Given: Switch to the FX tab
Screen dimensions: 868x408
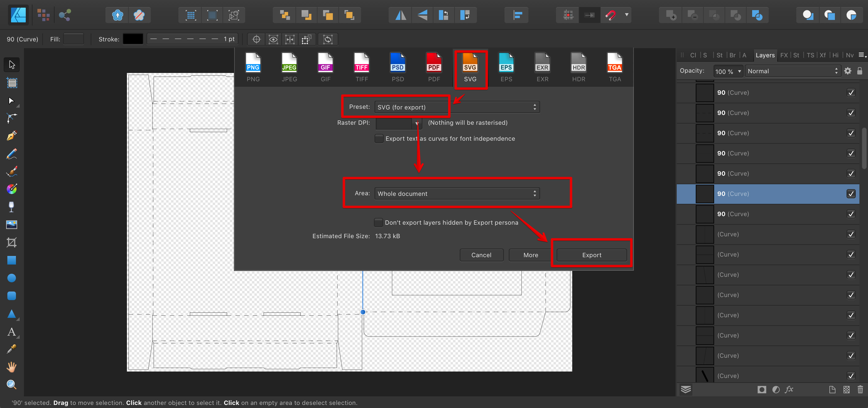Looking at the screenshot, I should (x=784, y=55).
